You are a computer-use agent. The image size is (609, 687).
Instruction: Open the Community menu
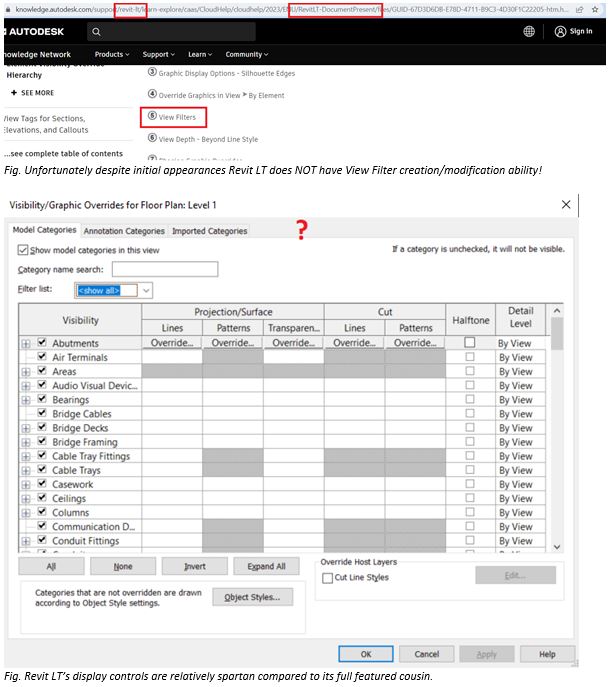pos(247,54)
